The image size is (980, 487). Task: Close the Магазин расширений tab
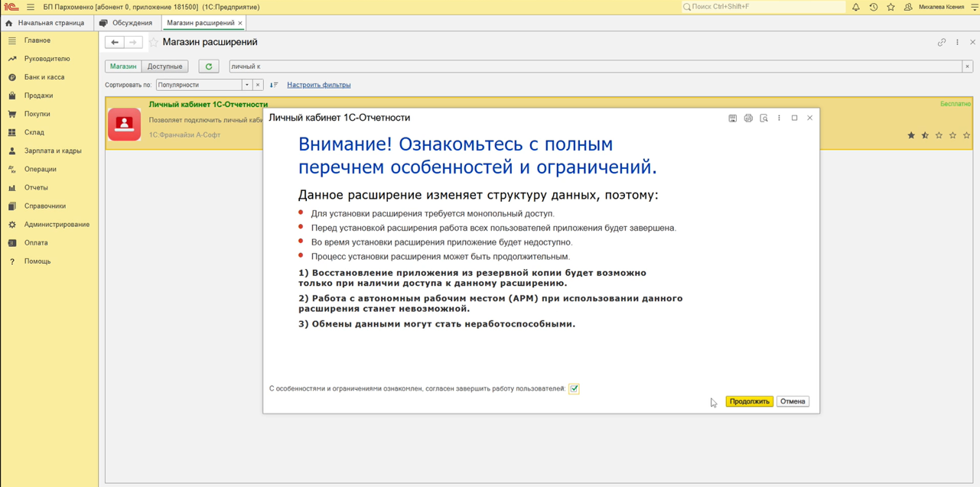tap(240, 23)
